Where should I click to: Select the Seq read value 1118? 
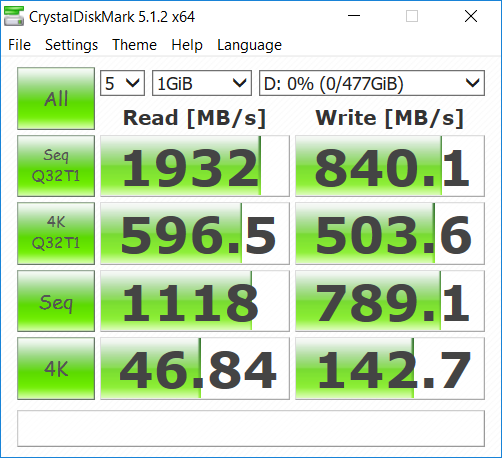(195, 301)
